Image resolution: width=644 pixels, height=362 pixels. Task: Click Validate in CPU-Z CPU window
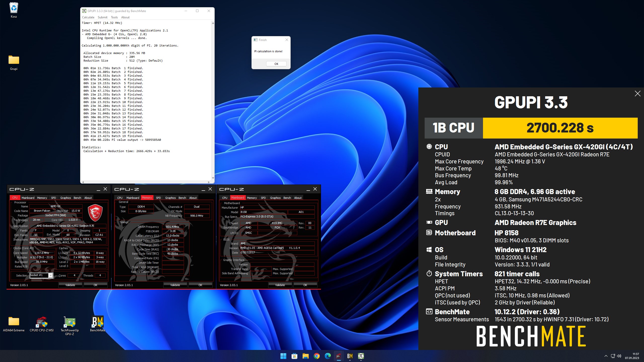click(70, 285)
